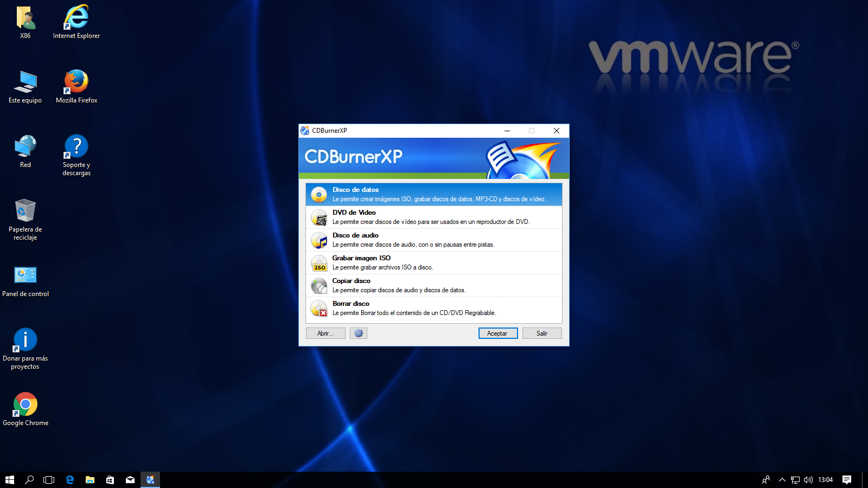Open Microsoft Store from the taskbar
Screen dimensions: 868x488
110,480
